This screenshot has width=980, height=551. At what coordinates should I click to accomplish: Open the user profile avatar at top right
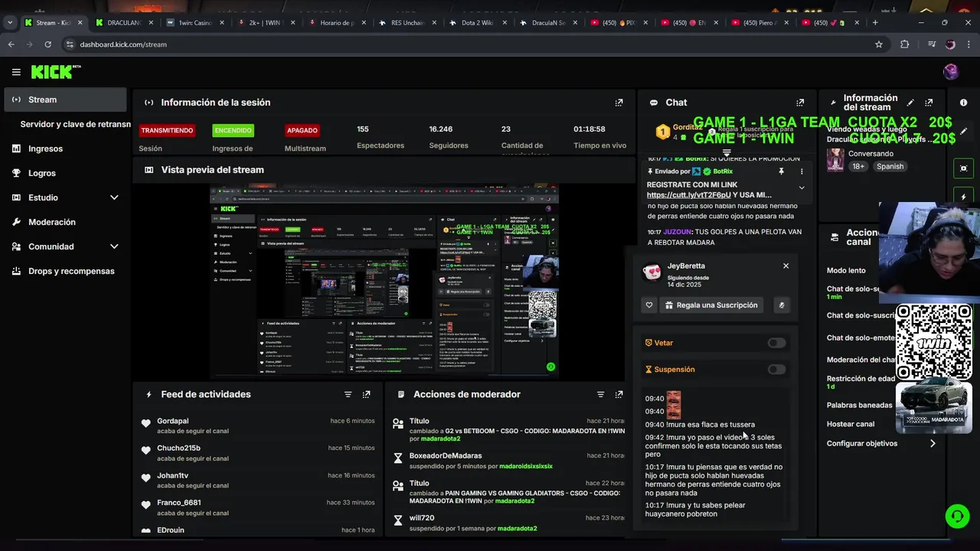[951, 72]
